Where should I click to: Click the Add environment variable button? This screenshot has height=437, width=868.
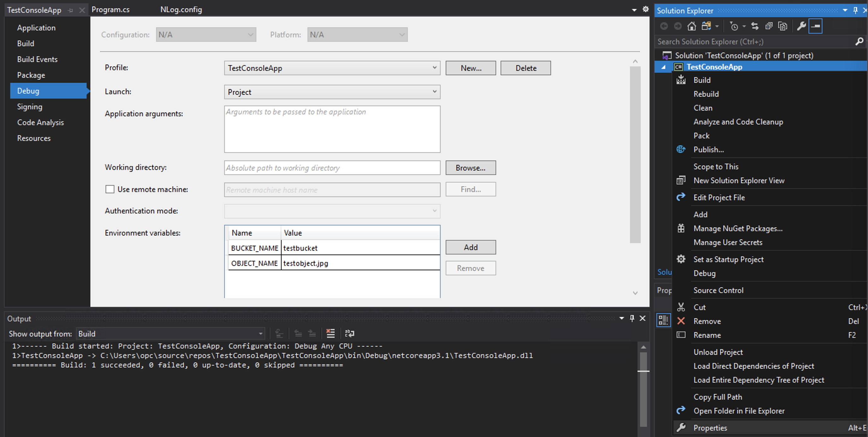coord(470,247)
